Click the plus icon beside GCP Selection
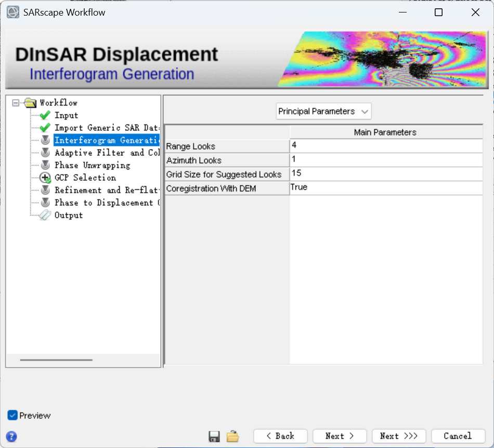The width and height of the screenshot is (494, 448). coord(45,178)
